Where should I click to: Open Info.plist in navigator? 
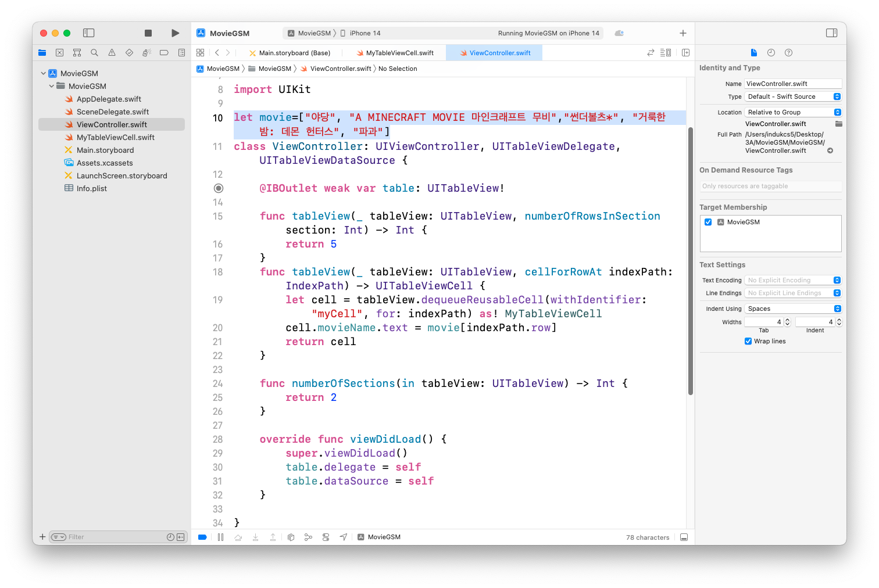point(92,188)
